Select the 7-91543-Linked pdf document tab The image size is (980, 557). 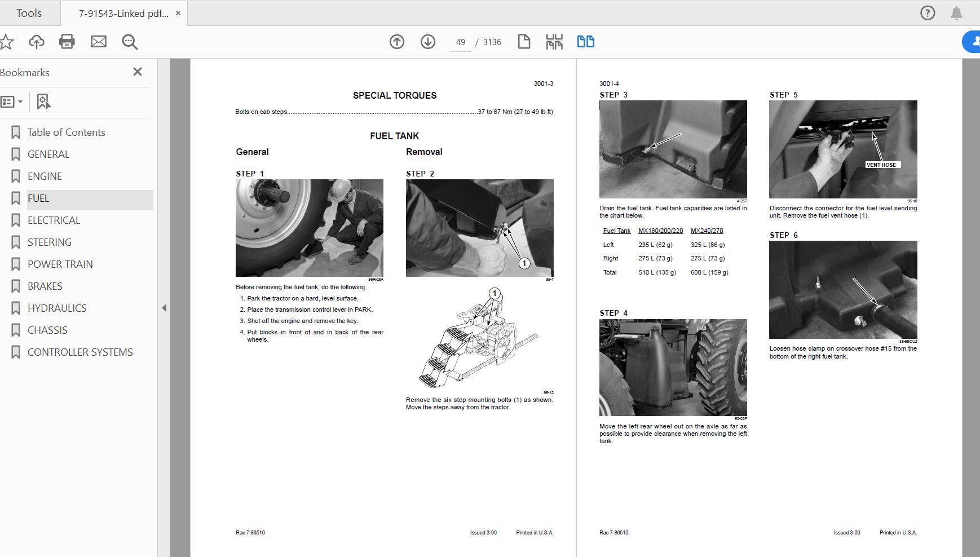point(123,14)
